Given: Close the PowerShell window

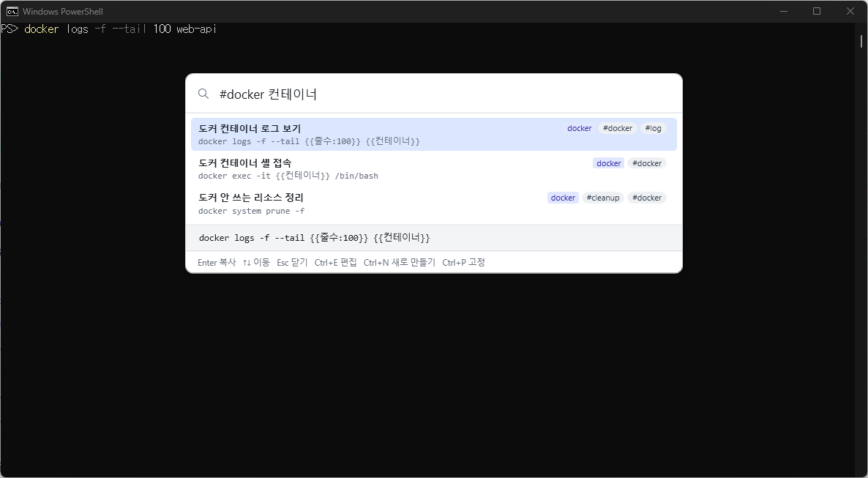Looking at the screenshot, I should (850, 11).
